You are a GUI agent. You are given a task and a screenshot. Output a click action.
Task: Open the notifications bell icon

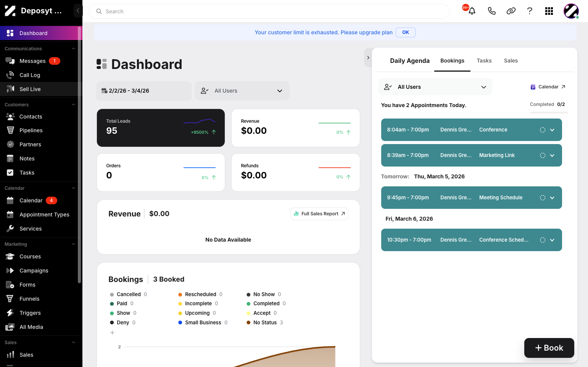pos(472,11)
